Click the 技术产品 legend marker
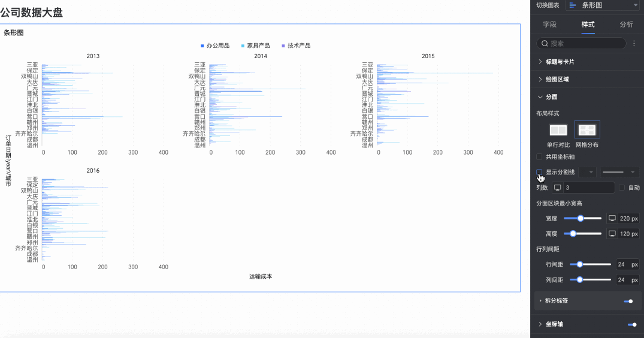This screenshot has height=338, width=644. [283, 46]
